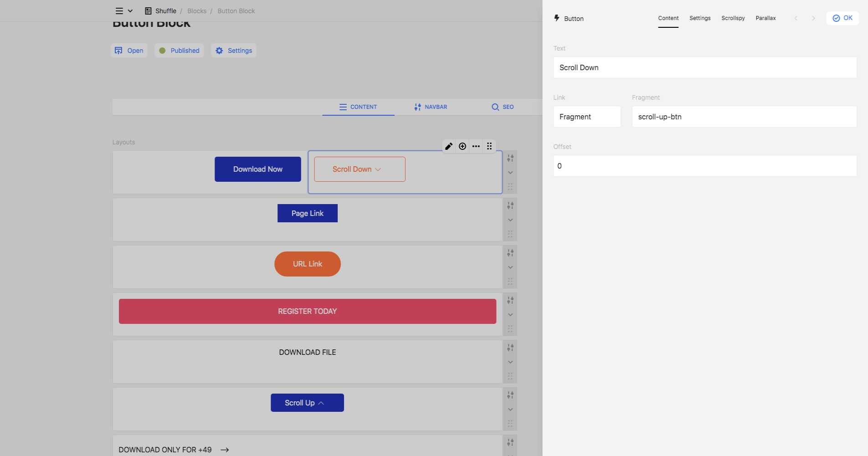Open the three-dots more options icon

pyautogui.click(x=476, y=146)
